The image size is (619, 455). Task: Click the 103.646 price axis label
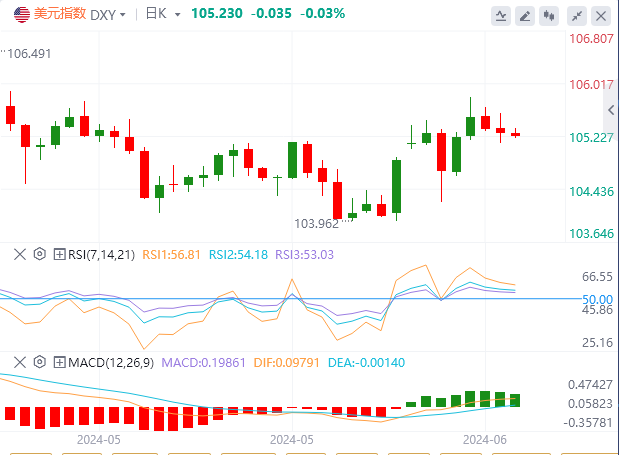point(591,234)
